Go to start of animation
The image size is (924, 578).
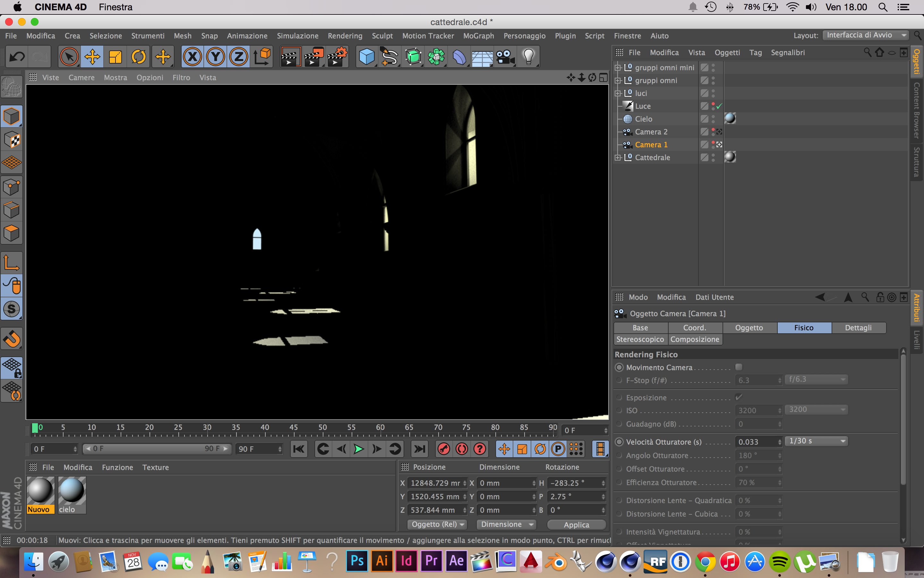click(x=299, y=449)
